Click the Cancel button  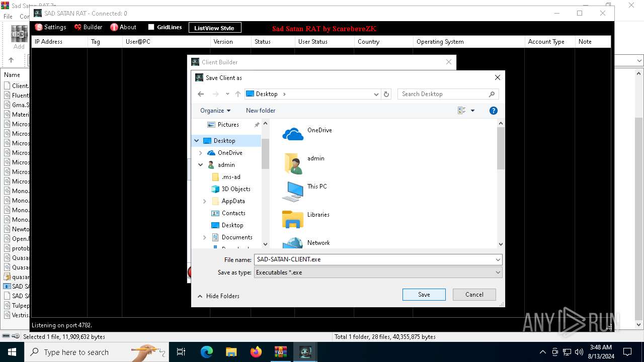tap(474, 295)
